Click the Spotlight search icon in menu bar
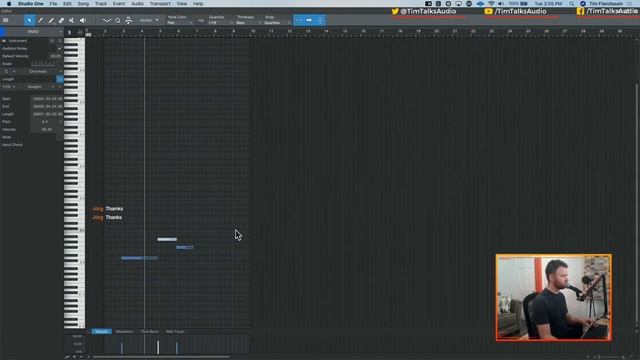Screen dimensions: 640x360 click(571, 4)
